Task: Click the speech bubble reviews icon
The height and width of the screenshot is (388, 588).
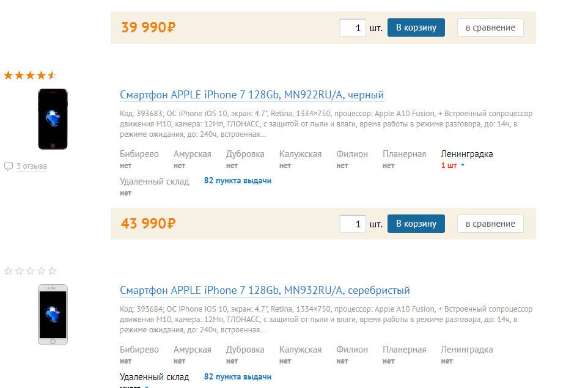Action: pyautogui.click(x=9, y=166)
